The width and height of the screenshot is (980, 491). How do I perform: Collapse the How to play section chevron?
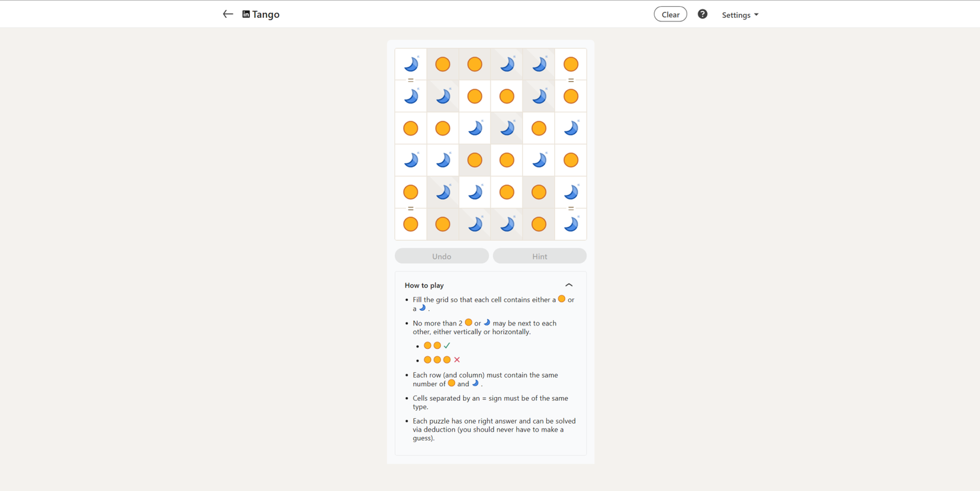(569, 285)
